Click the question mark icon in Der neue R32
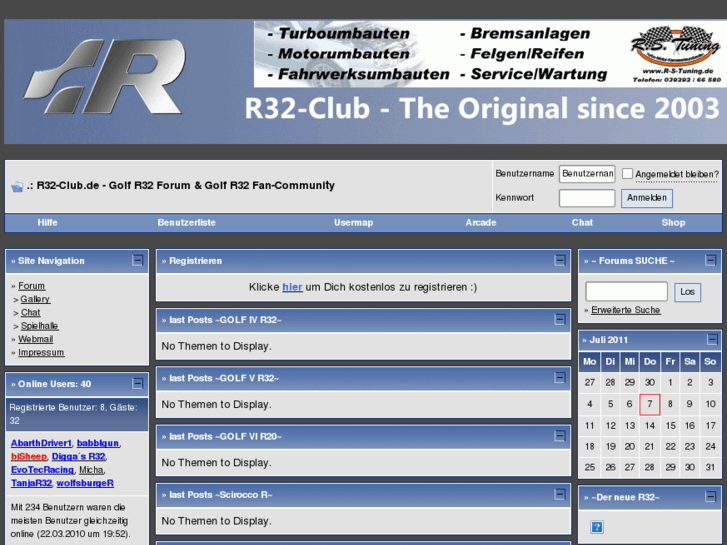Screen dimensions: 727x545 click(x=596, y=527)
